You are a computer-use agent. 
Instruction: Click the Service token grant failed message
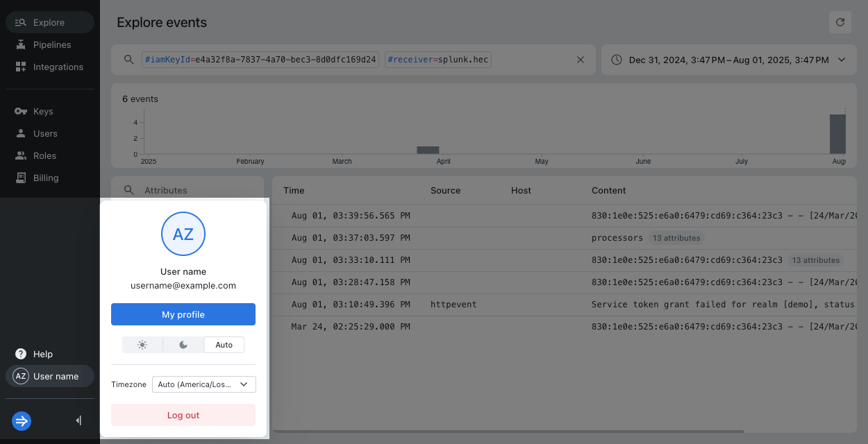tap(723, 305)
